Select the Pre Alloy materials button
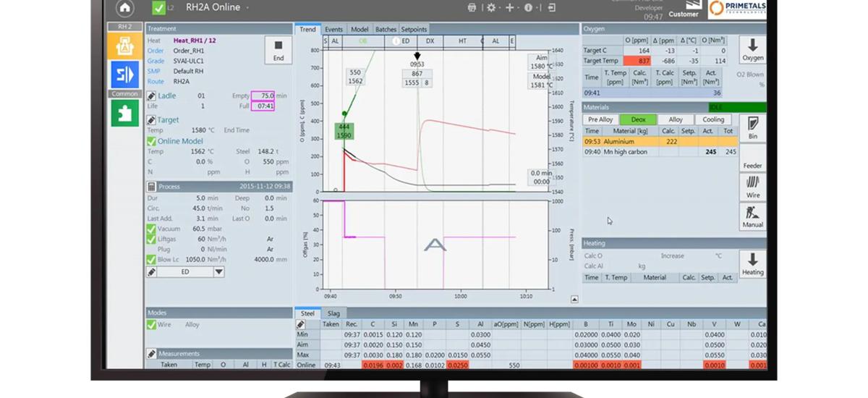The width and height of the screenshot is (868, 398). (600, 119)
